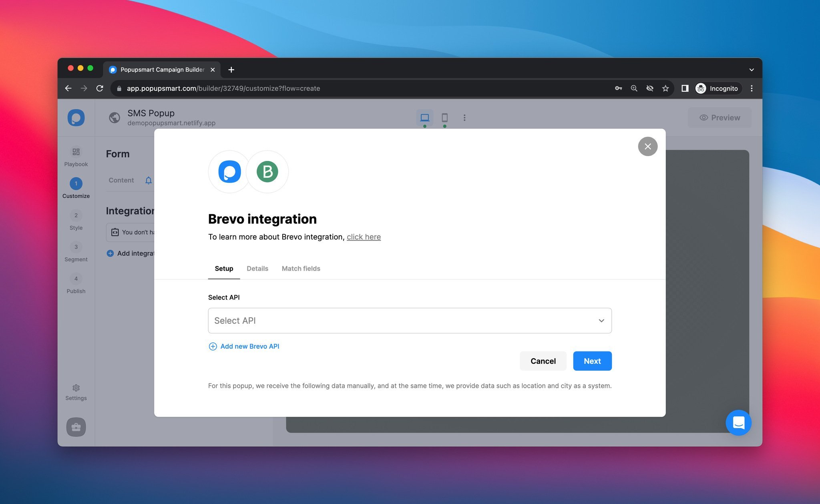820x504 pixels.
Task: Switch to the Details tab
Action: tap(257, 268)
